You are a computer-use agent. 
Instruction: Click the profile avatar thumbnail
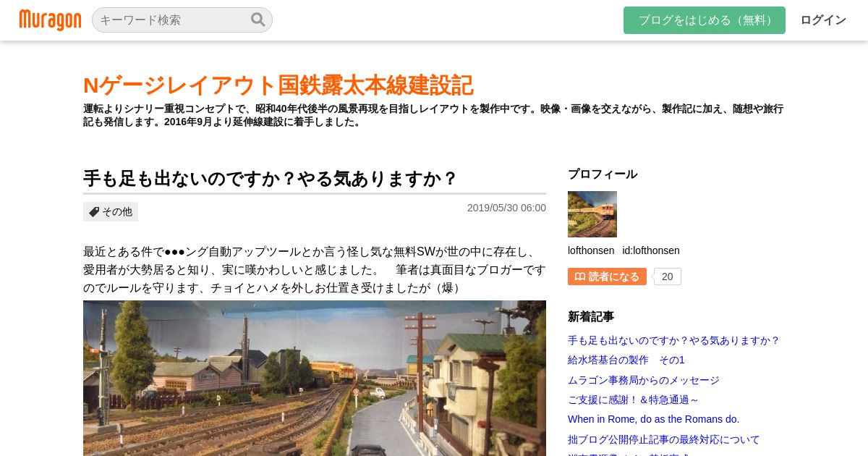click(592, 214)
